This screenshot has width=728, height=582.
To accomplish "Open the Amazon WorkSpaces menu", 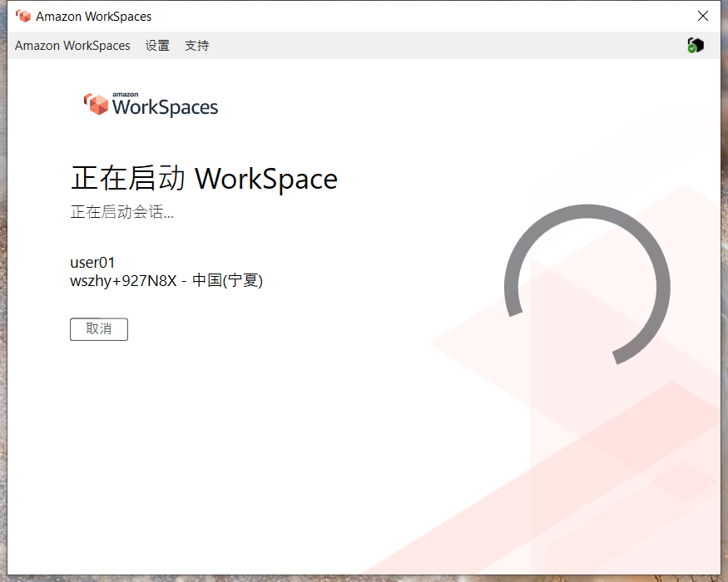I will tap(72, 46).
